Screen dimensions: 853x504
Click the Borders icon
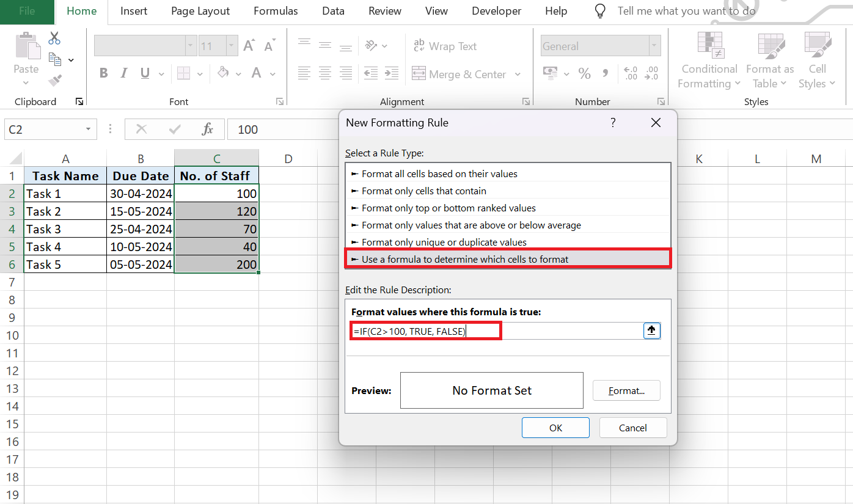(x=183, y=73)
